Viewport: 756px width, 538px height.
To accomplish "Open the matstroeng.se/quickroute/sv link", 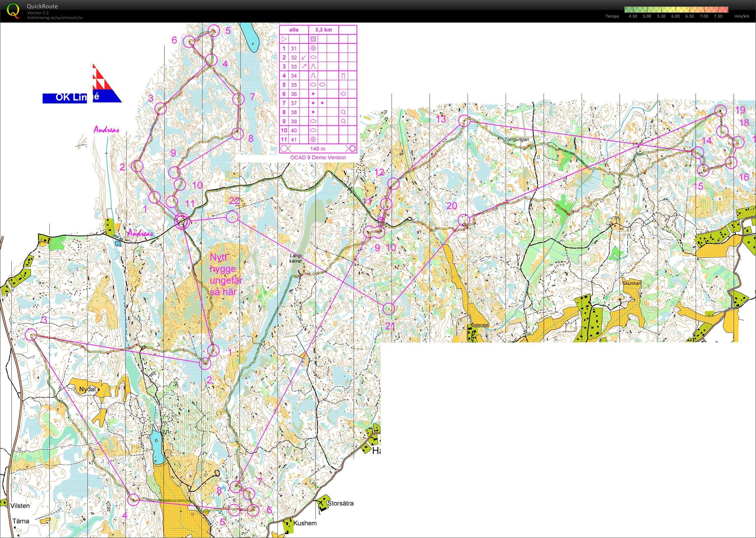I will click(55, 18).
